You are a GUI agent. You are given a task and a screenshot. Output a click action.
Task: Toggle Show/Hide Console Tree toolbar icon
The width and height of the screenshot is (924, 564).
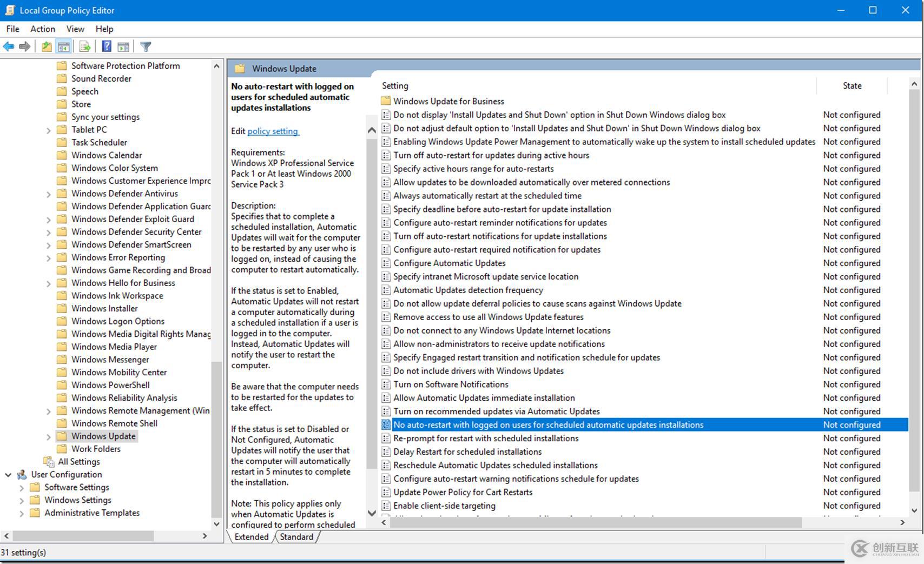63,47
